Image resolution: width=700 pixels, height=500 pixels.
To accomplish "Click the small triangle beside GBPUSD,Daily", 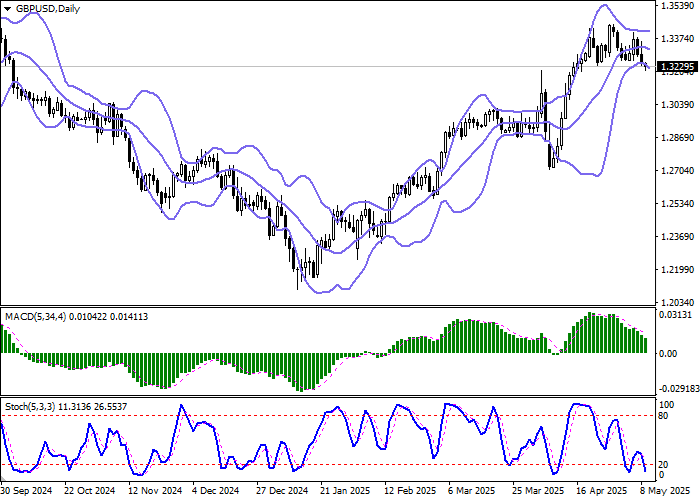I will pyautogui.click(x=9, y=7).
